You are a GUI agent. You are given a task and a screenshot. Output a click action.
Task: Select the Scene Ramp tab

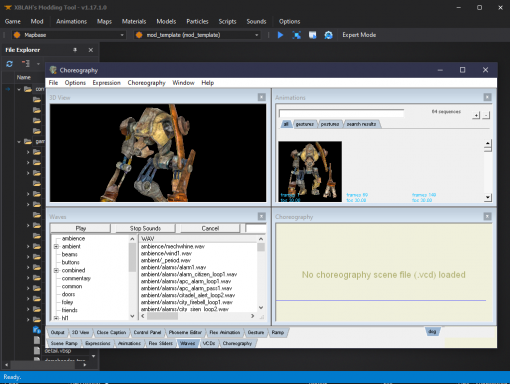coord(64,343)
